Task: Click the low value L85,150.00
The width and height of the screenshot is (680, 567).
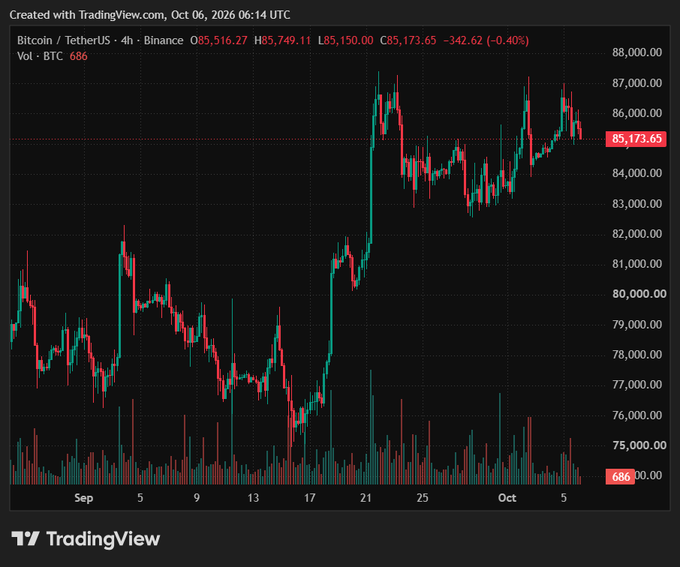Action: (x=346, y=40)
